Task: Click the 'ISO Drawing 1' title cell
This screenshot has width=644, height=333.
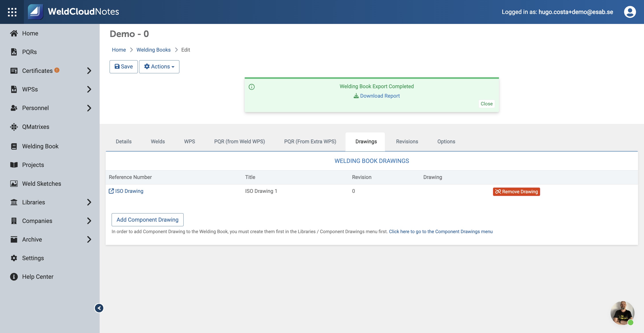Action: click(261, 191)
